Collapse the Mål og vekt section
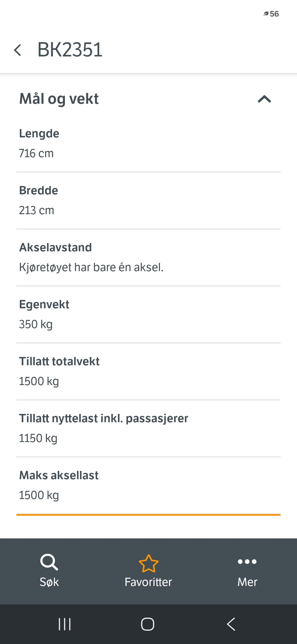The width and height of the screenshot is (297, 644). [264, 99]
